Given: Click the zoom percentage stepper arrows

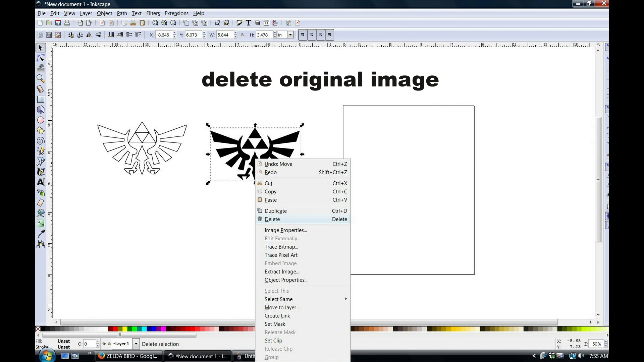Looking at the screenshot, I should [606, 344].
